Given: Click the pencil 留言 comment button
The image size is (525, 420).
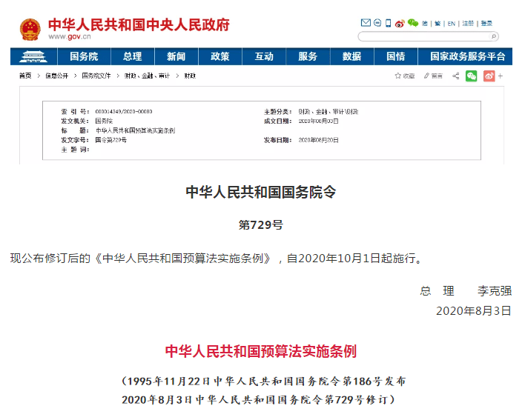Looking at the screenshot, I should [x=433, y=76].
